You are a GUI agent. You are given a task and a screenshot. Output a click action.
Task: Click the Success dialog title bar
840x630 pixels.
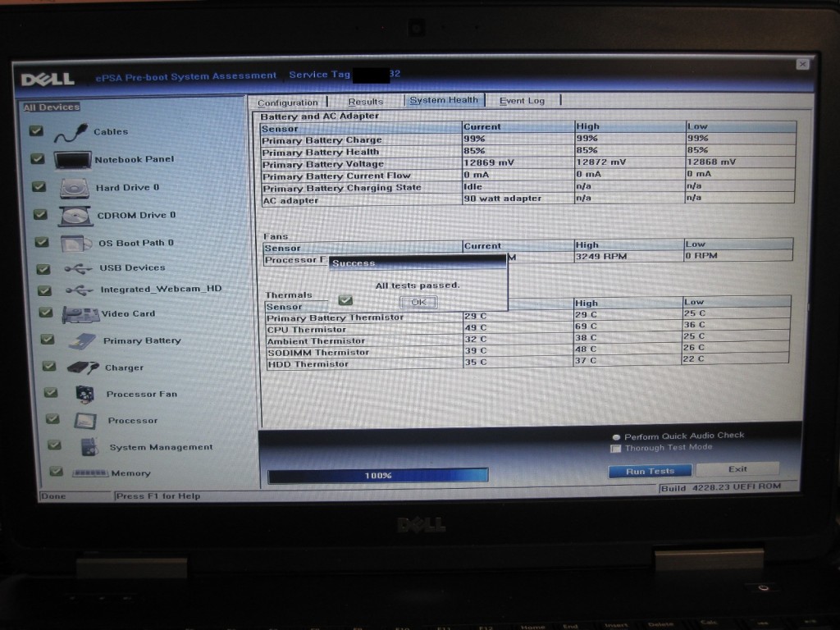418,263
